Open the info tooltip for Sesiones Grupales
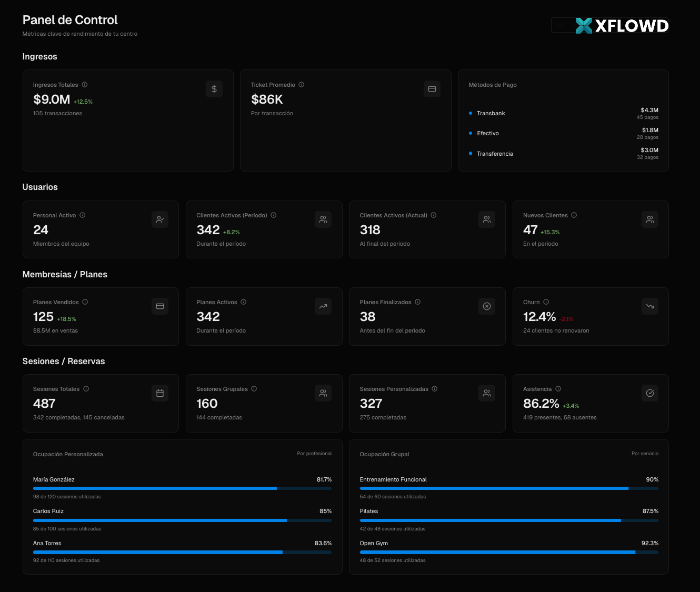The image size is (700, 592). pos(254,389)
